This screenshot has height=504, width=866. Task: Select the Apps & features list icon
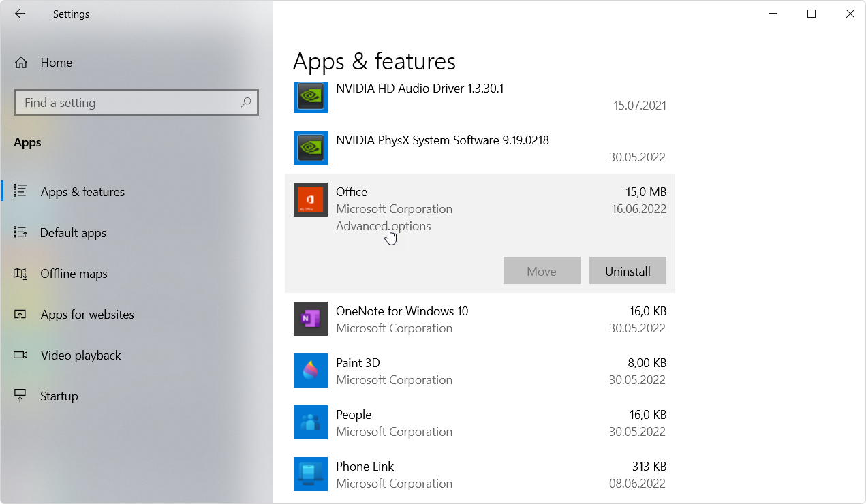(x=20, y=191)
